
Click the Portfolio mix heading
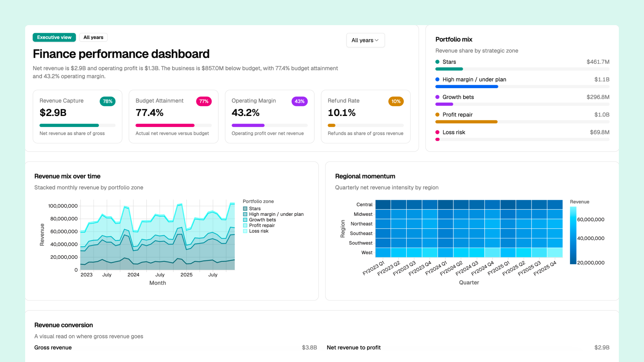(x=453, y=40)
